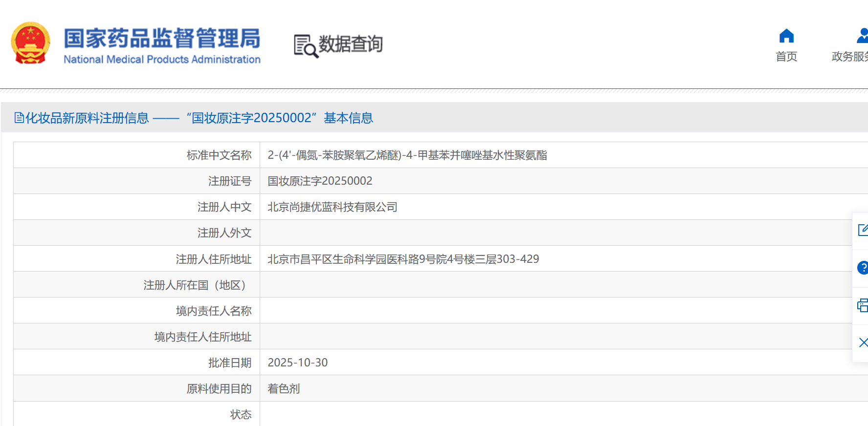Click the 批准日期 row label
868x426 pixels.
click(229, 362)
